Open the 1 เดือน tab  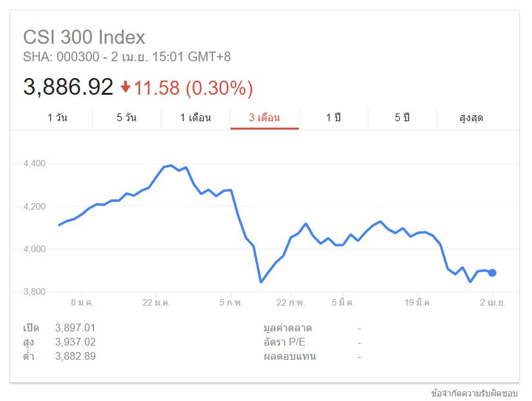196,118
